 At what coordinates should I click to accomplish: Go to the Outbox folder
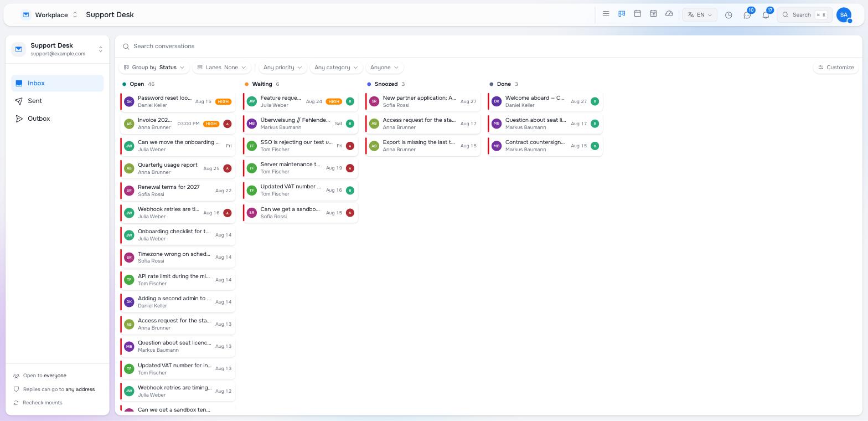(x=58, y=119)
